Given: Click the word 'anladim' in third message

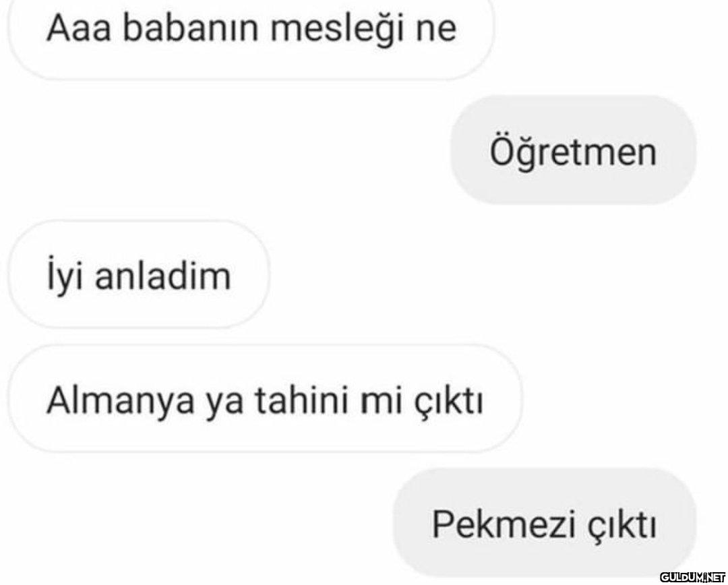Looking at the screenshot, I should (x=163, y=276).
